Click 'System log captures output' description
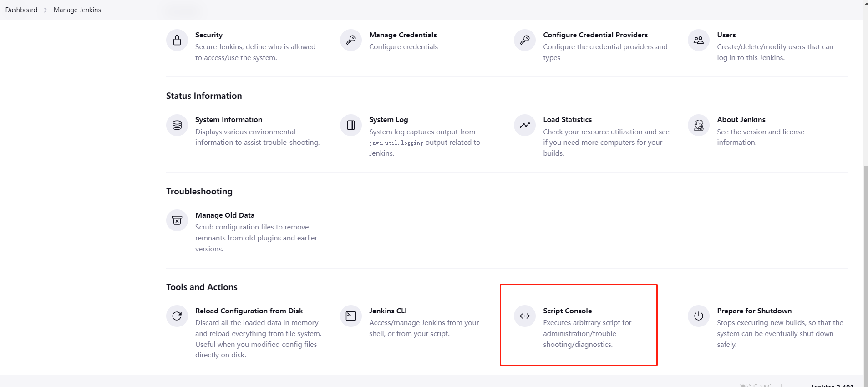The width and height of the screenshot is (868, 387). point(425,143)
